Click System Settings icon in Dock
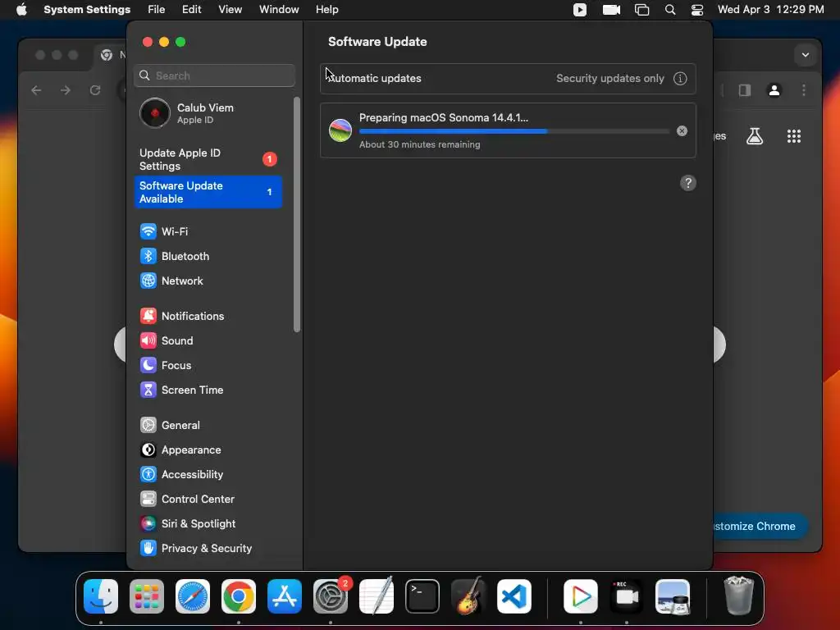 click(x=331, y=596)
